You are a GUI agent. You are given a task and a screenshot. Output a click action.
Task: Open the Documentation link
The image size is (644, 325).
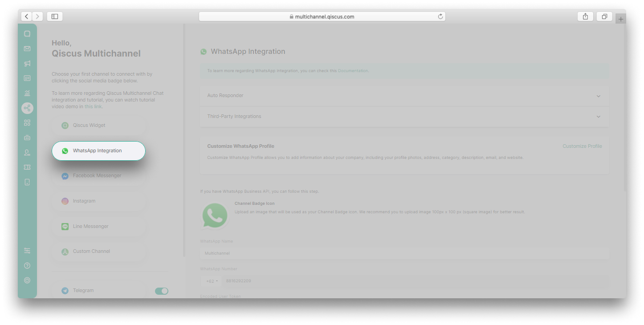(x=353, y=71)
